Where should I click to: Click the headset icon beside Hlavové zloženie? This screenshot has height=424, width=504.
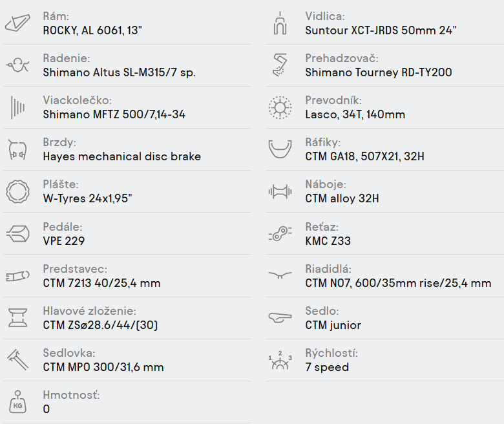(x=18, y=318)
